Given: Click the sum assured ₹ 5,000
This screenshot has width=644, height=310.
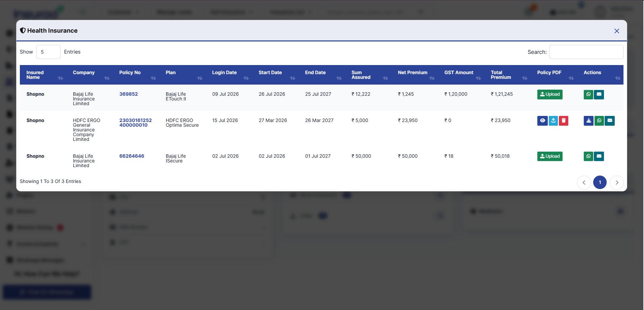Looking at the screenshot, I should click(x=360, y=120).
